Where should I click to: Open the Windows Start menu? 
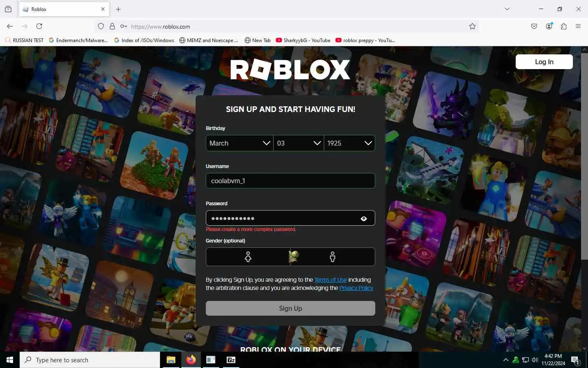(x=10, y=360)
